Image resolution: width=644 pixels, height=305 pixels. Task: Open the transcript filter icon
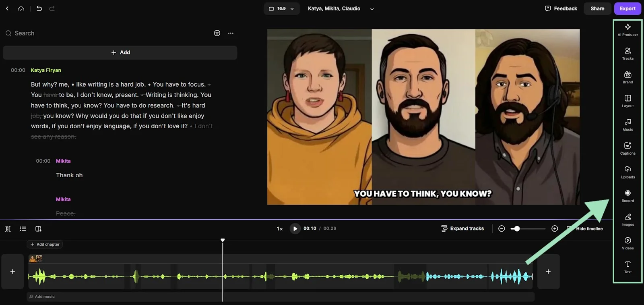pos(217,33)
